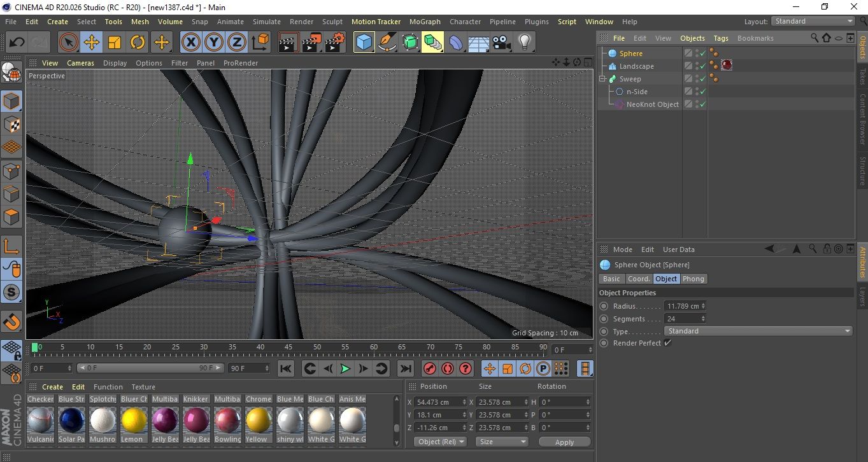Toggle Position keyframe recording
The image size is (868, 462).
coord(490,368)
